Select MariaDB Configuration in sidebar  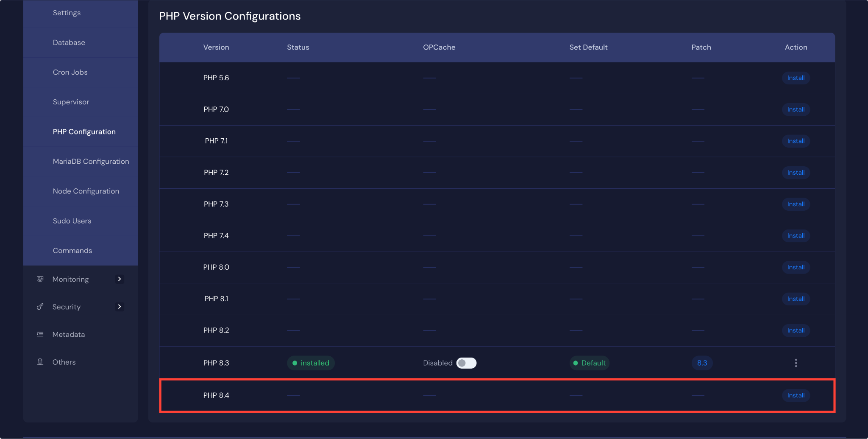(91, 161)
